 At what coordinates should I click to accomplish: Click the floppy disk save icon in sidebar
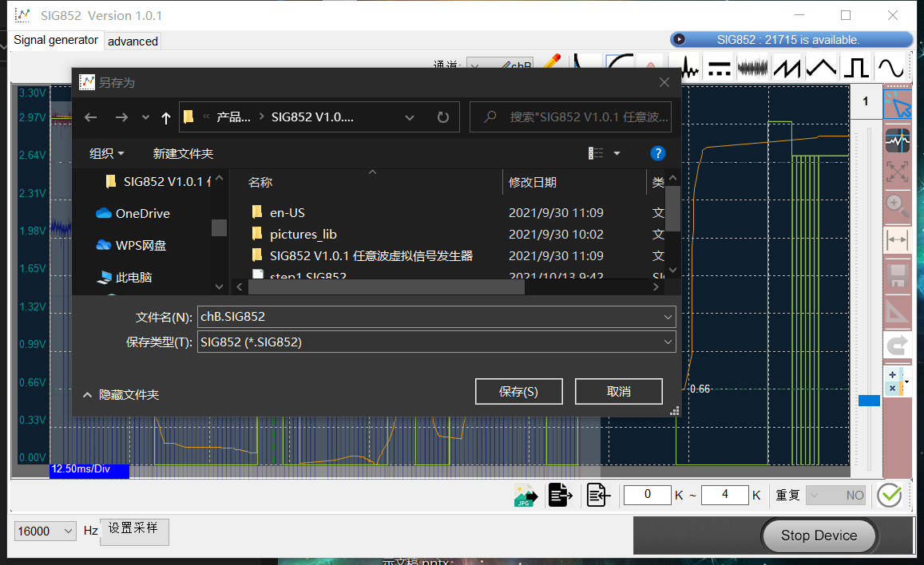[x=898, y=275]
